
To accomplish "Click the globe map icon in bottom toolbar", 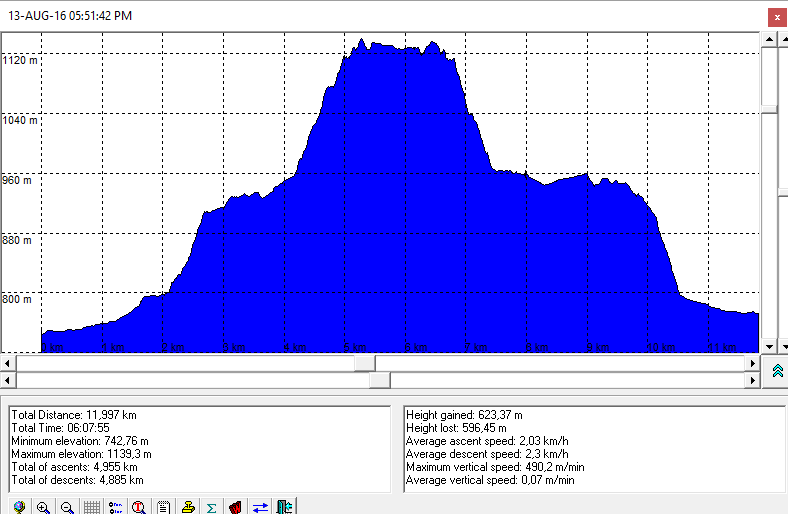I will pyautogui.click(x=19, y=507).
